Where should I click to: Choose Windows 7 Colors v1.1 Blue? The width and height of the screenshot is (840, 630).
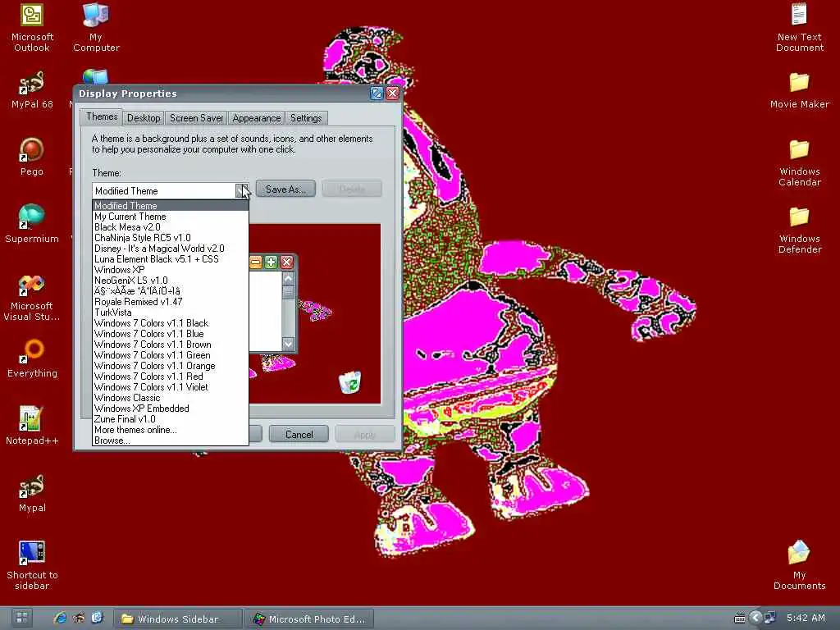(x=171, y=334)
